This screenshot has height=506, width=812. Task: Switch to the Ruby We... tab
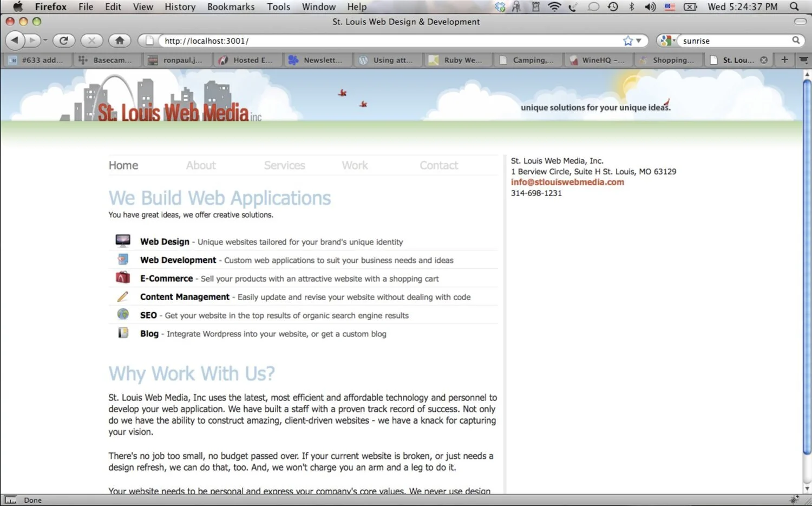[x=458, y=60]
